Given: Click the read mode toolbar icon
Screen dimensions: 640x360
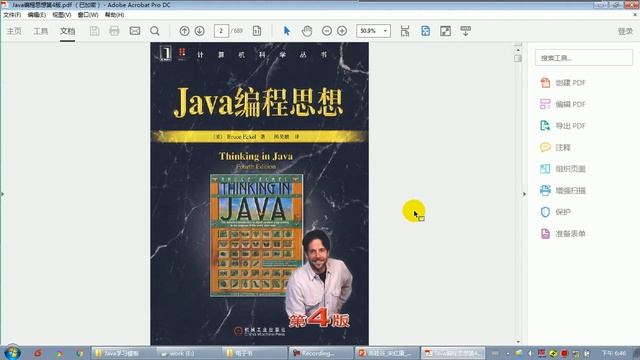Looking at the screenshot, I should (465, 31).
